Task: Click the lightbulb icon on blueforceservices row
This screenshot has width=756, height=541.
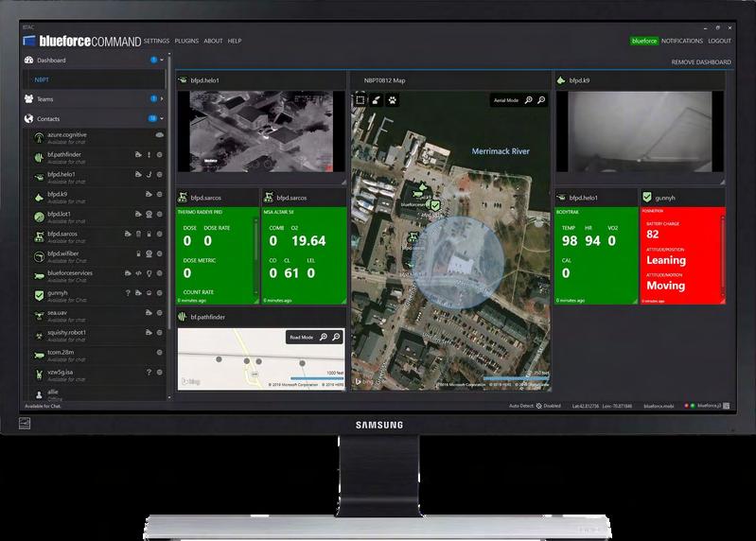Action: click(x=149, y=273)
